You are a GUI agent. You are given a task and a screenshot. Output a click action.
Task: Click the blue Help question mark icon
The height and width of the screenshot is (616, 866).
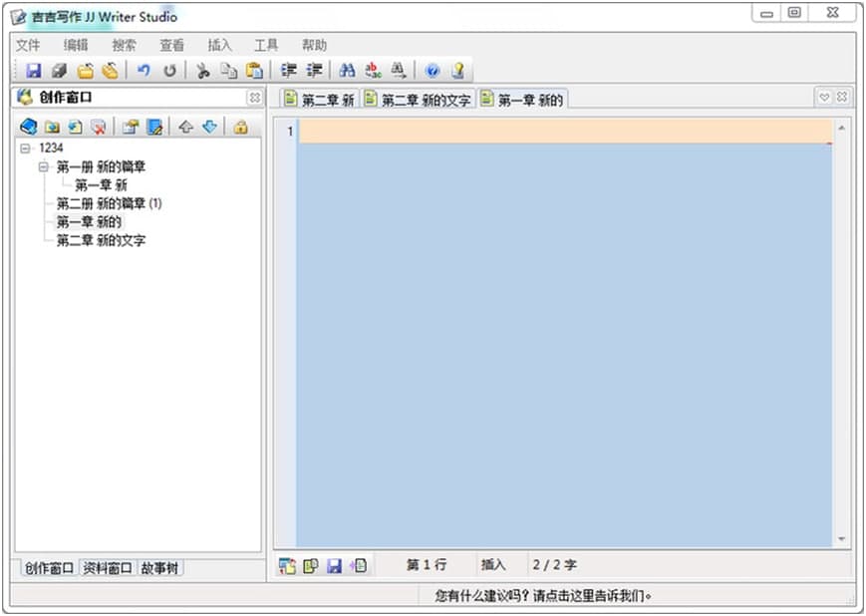pyautogui.click(x=432, y=71)
